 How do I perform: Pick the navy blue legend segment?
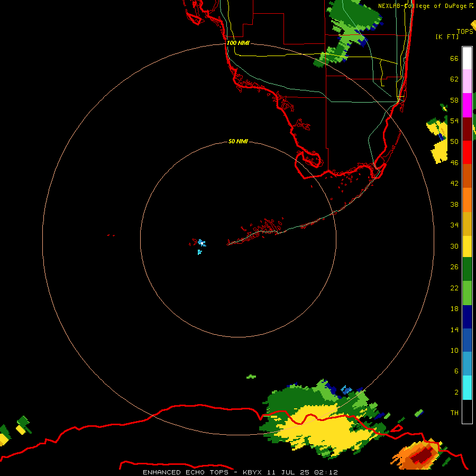pyautogui.click(x=467, y=317)
